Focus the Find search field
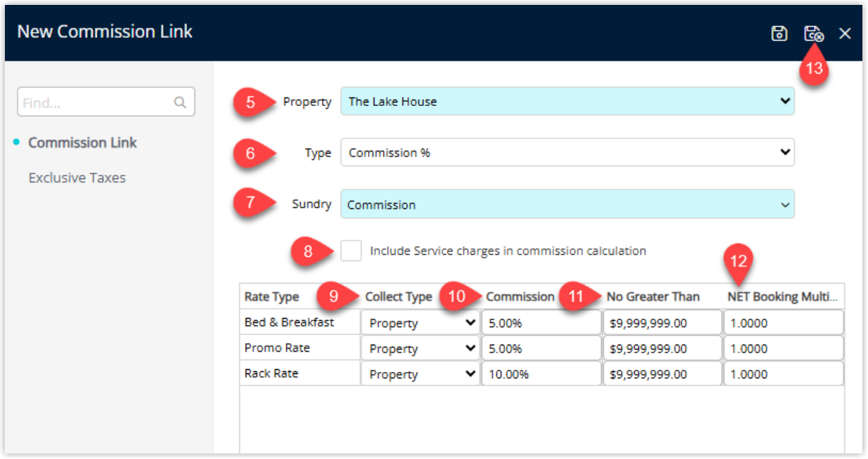This screenshot has width=868, height=459. tap(106, 102)
